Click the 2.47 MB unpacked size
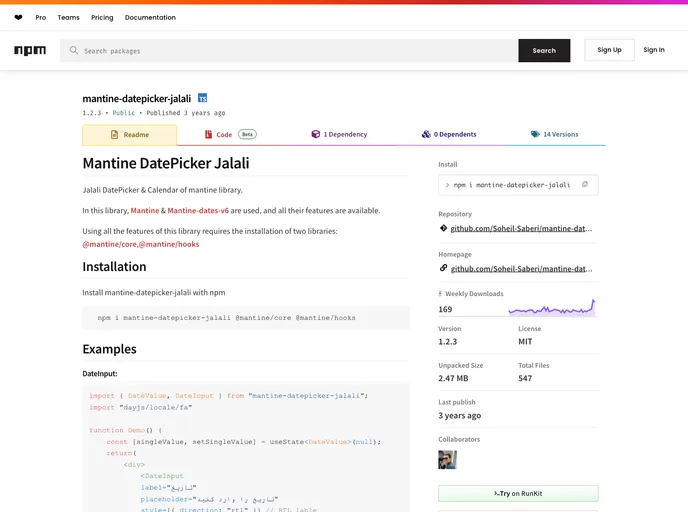The height and width of the screenshot is (512, 688). 453,378
